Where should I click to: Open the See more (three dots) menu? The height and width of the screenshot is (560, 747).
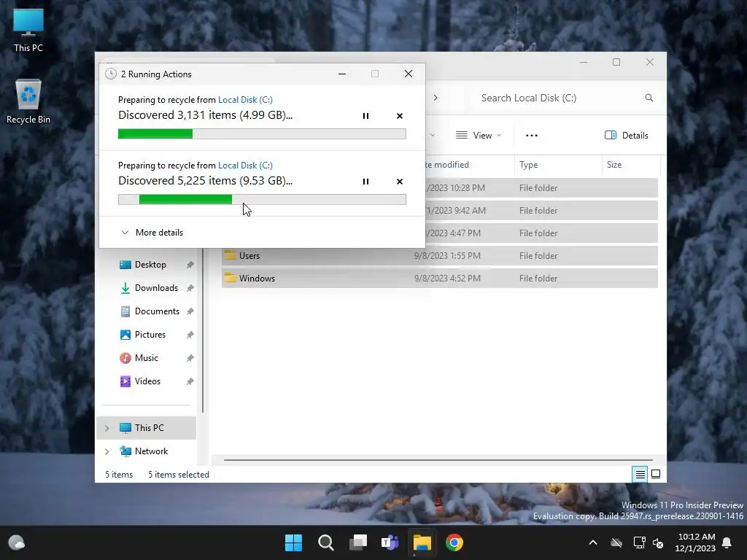(532, 135)
